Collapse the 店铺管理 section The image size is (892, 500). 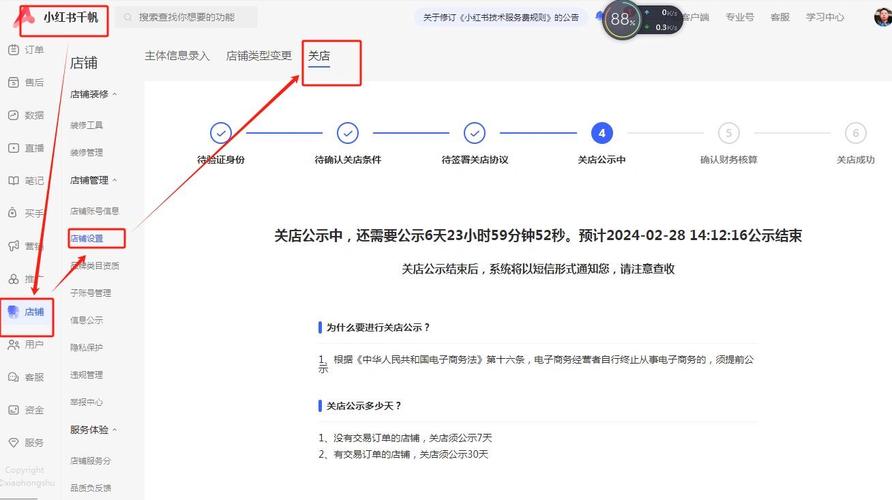pyautogui.click(x=114, y=180)
